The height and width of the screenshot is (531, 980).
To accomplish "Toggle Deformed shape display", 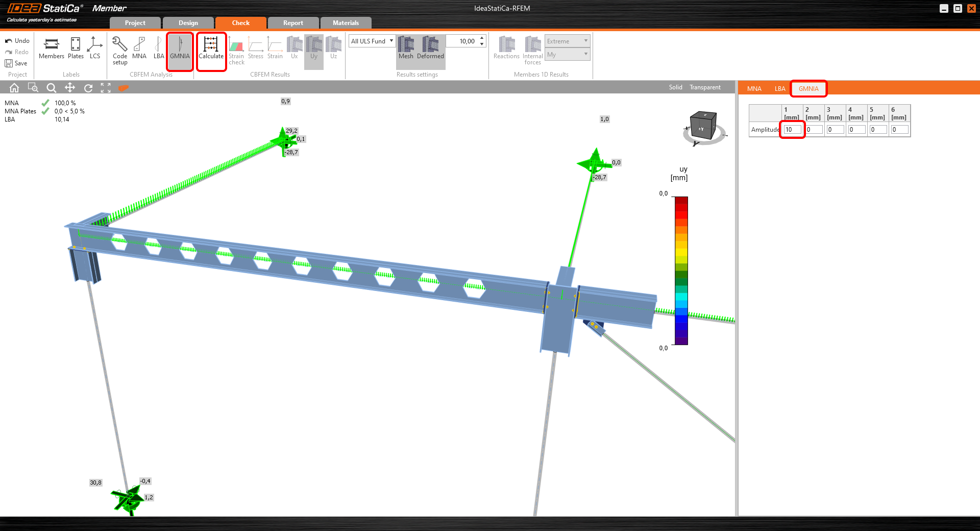I will pos(430,51).
